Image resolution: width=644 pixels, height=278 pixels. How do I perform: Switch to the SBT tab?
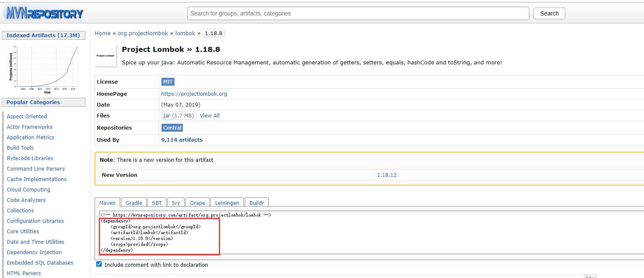coord(157,203)
